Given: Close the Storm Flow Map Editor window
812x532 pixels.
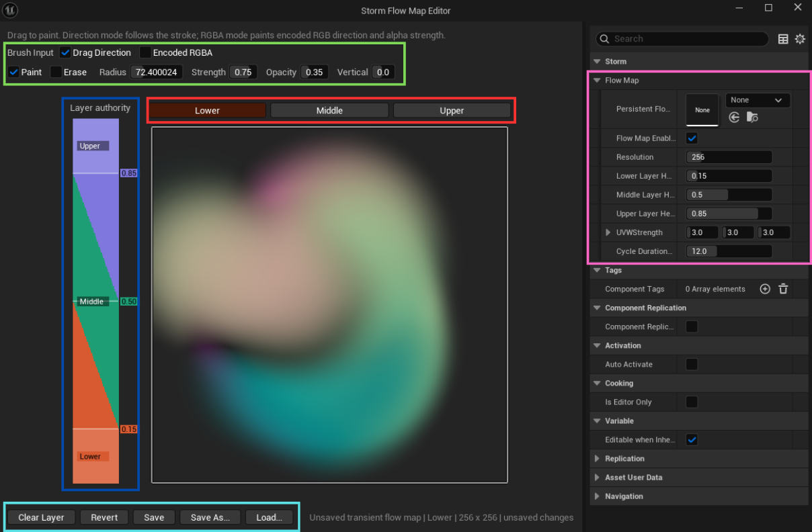Looking at the screenshot, I should point(798,8).
